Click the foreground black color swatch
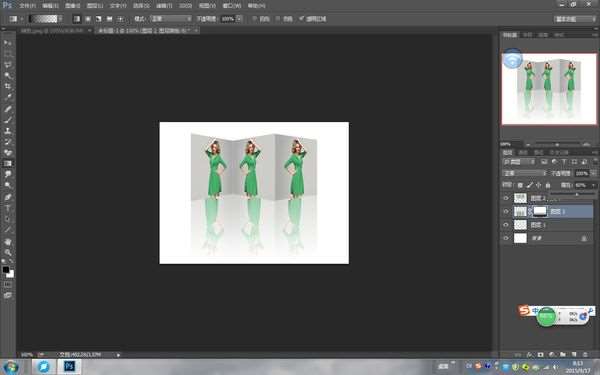This screenshot has width=600, height=375. 5,270
